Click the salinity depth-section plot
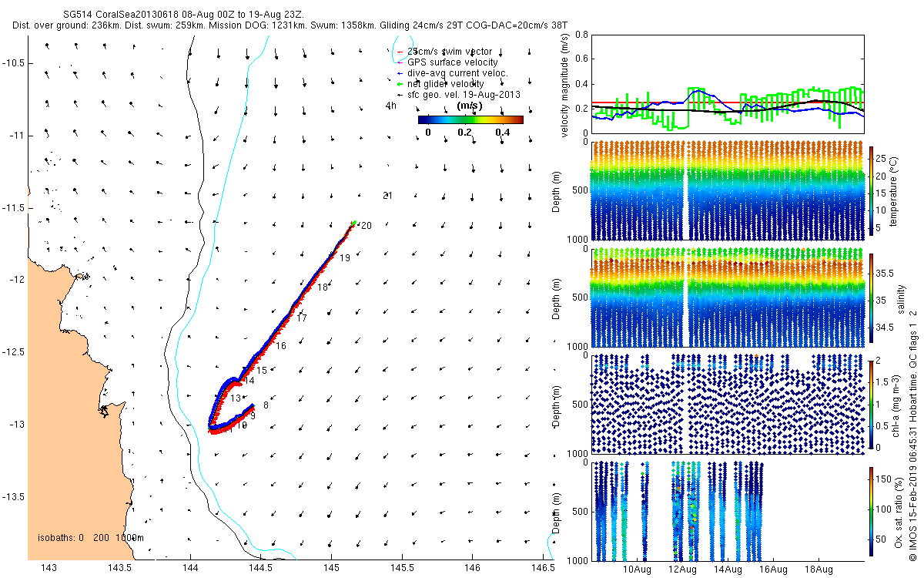 click(728, 297)
